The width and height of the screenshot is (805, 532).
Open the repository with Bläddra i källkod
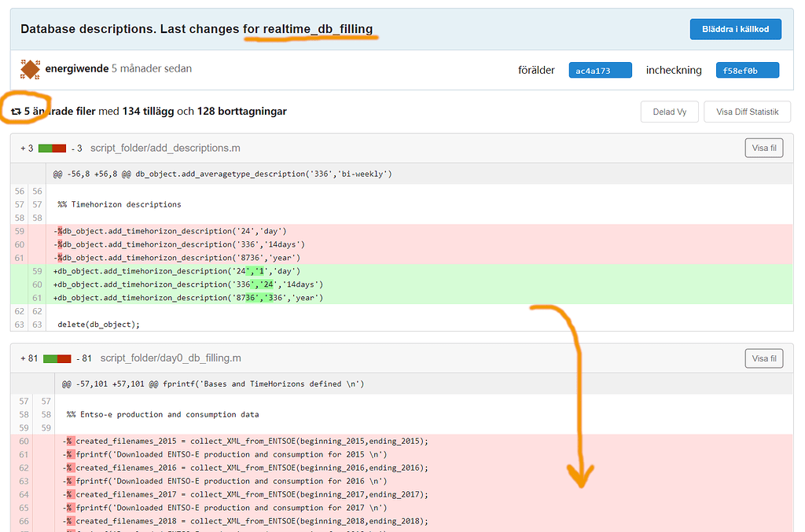point(734,28)
